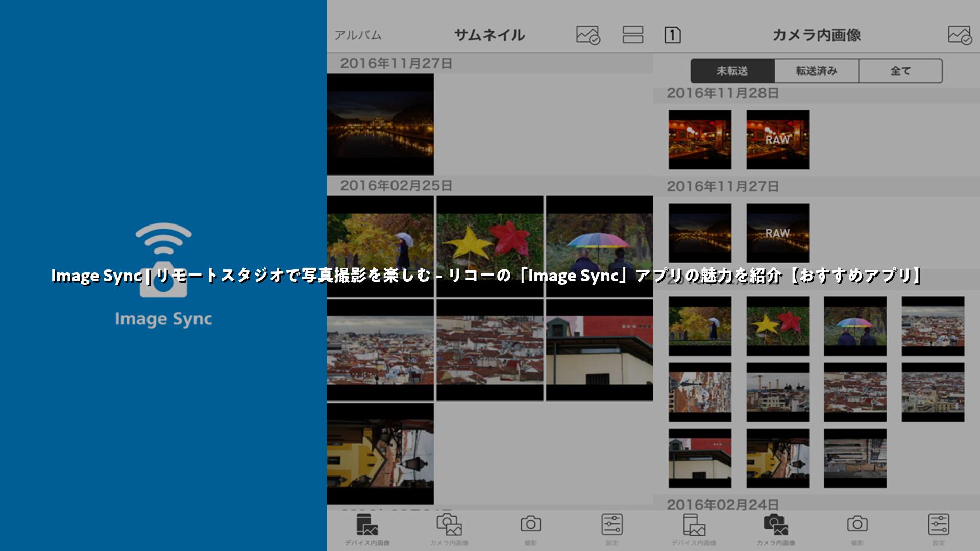980x551 pixels.
Task: Open yellow tree thumbnail in カメラ内画像
Action: tap(700, 326)
